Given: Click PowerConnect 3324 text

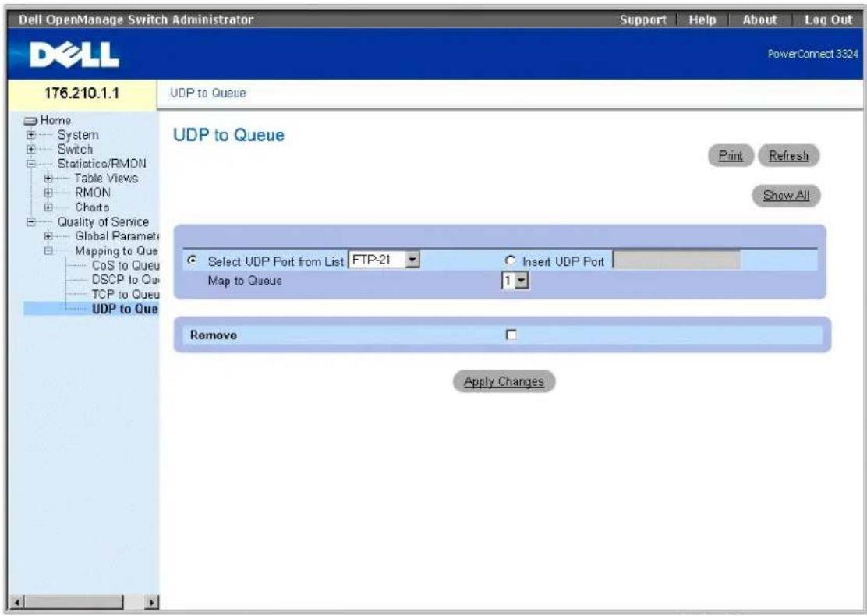Looking at the screenshot, I should pos(812,54).
